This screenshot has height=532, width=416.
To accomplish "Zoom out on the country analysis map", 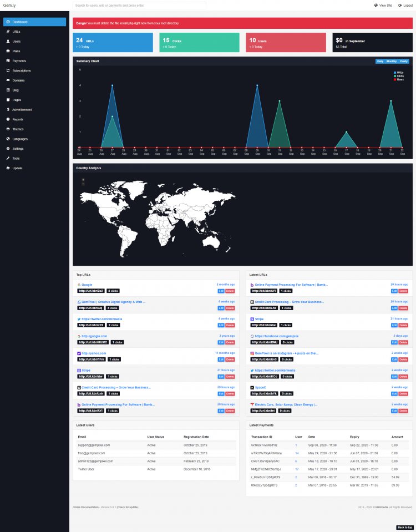I will (83, 184).
